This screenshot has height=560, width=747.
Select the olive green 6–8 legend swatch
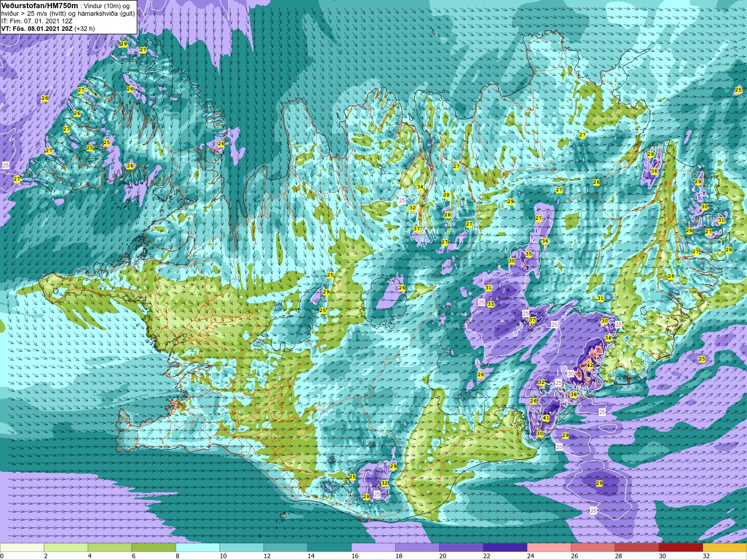point(153,548)
